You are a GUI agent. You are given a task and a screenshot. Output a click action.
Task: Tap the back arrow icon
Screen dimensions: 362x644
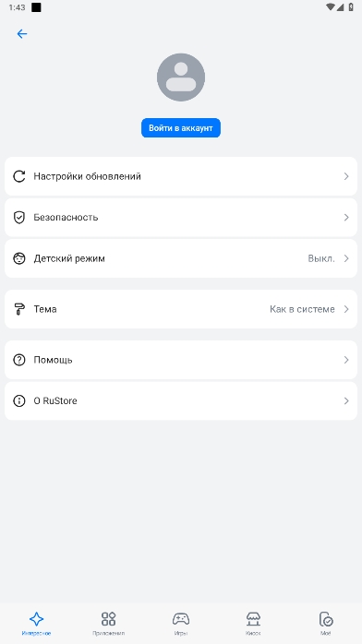coord(22,34)
